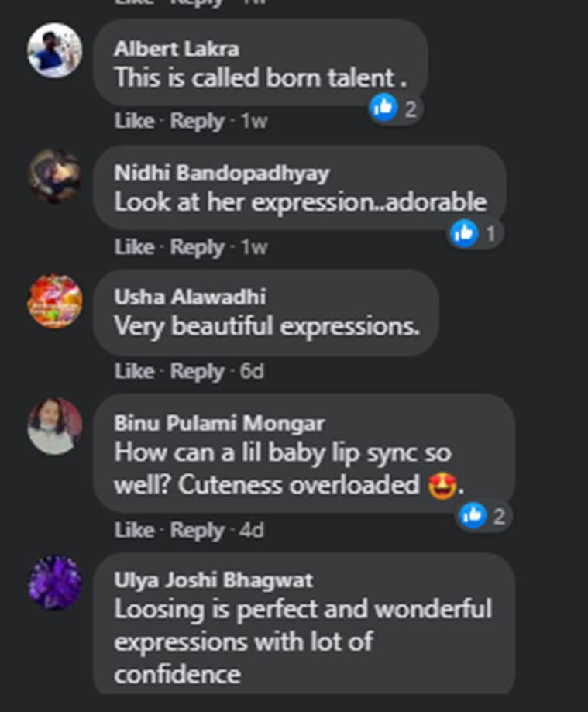The height and width of the screenshot is (712, 588).
Task: Reply to Albert Lakra's comment
Action: coord(197,122)
